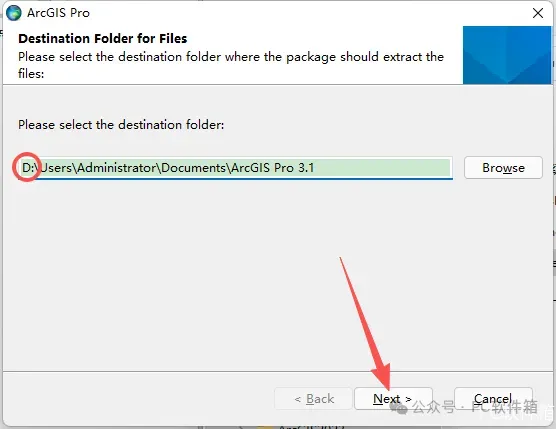Cancel the ArcGIS Pro file extraction

click(x=493, y=399)
